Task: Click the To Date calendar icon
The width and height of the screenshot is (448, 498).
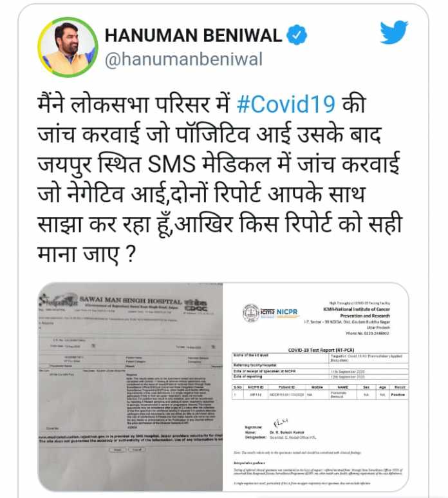Action: [x=213, y=347]
